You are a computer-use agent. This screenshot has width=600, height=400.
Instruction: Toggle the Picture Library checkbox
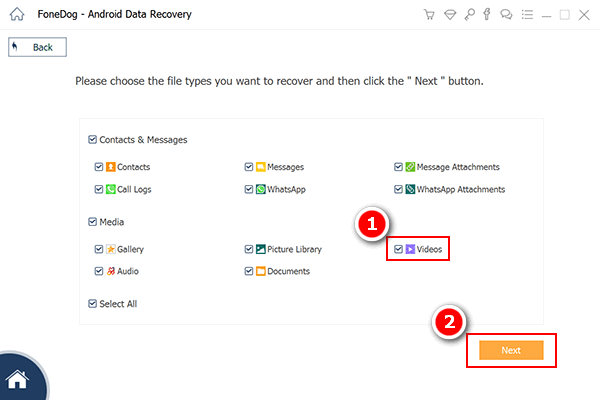(x=249, y=249)
